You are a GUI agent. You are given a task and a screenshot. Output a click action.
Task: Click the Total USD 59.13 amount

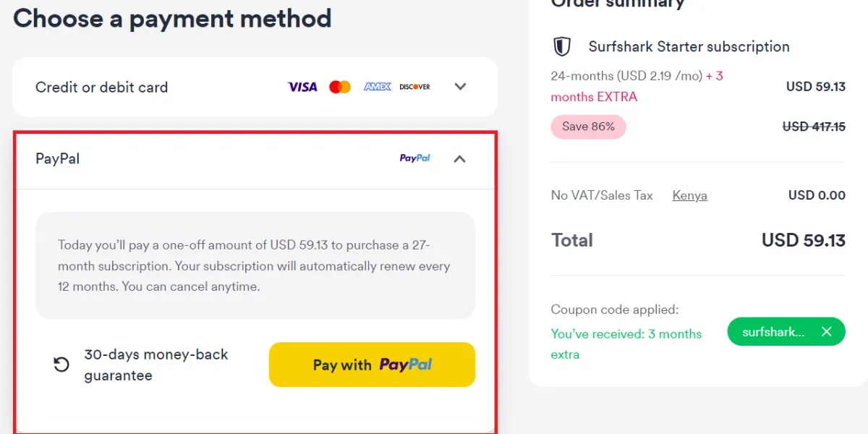804,240
